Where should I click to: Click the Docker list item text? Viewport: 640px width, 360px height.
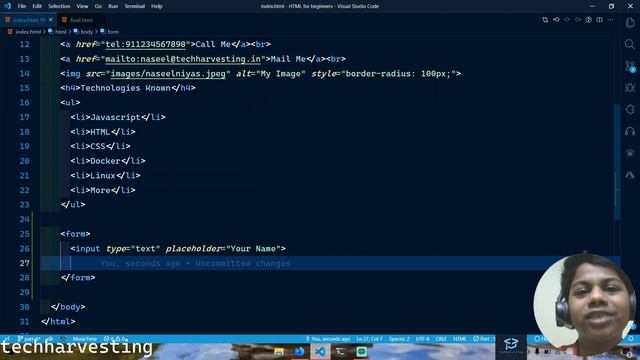click(x=105, y=161)
